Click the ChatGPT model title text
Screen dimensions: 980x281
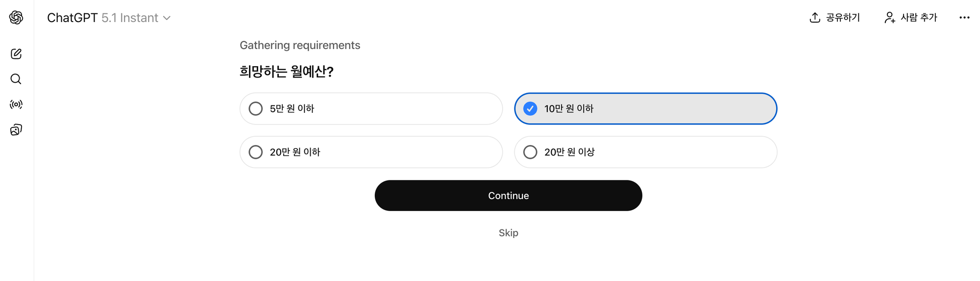(x=72, y=18)
